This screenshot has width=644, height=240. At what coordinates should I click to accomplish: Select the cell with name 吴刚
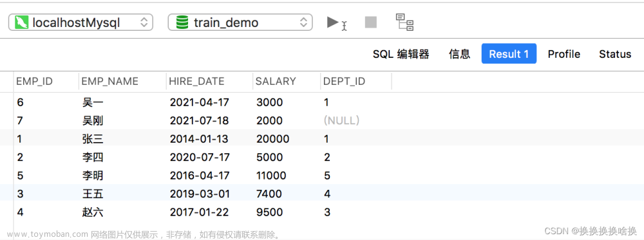click(92, 120)
